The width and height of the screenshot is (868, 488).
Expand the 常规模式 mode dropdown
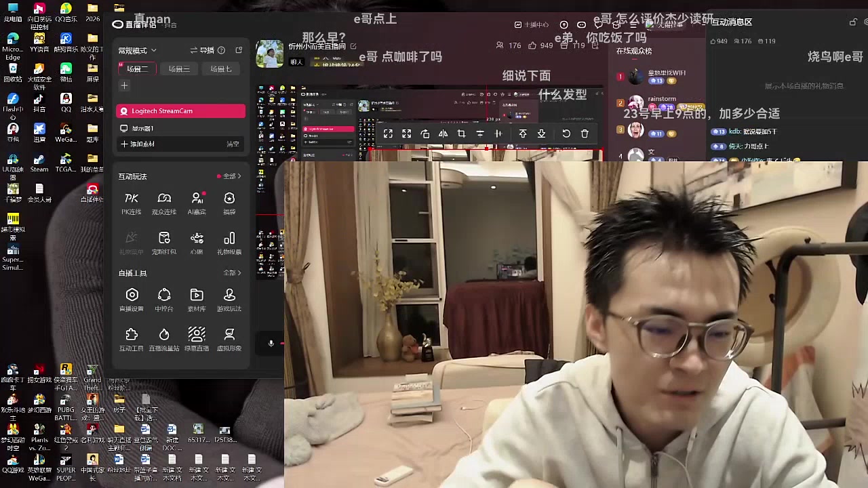click(138, 51)
